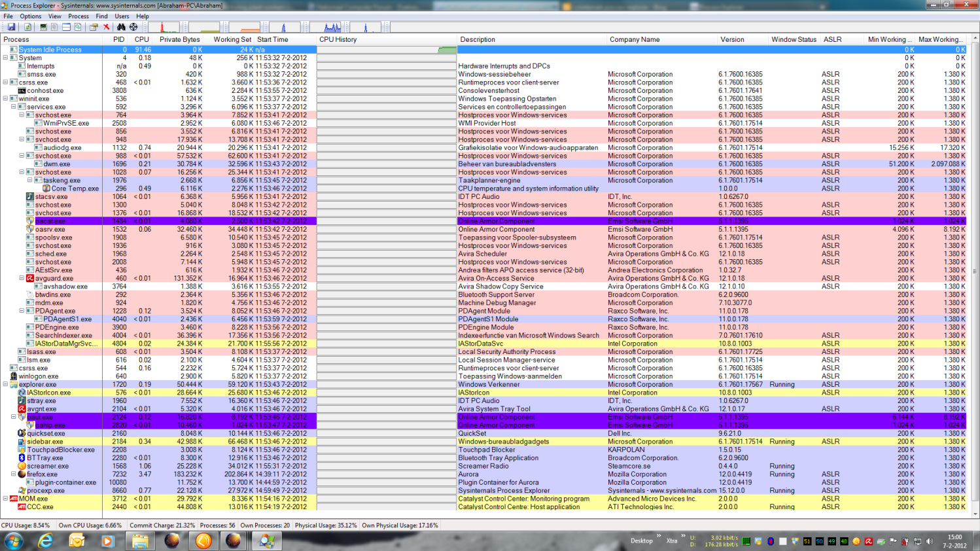
Task: Click the volume speaker tray icon
Action: [930, 541]
